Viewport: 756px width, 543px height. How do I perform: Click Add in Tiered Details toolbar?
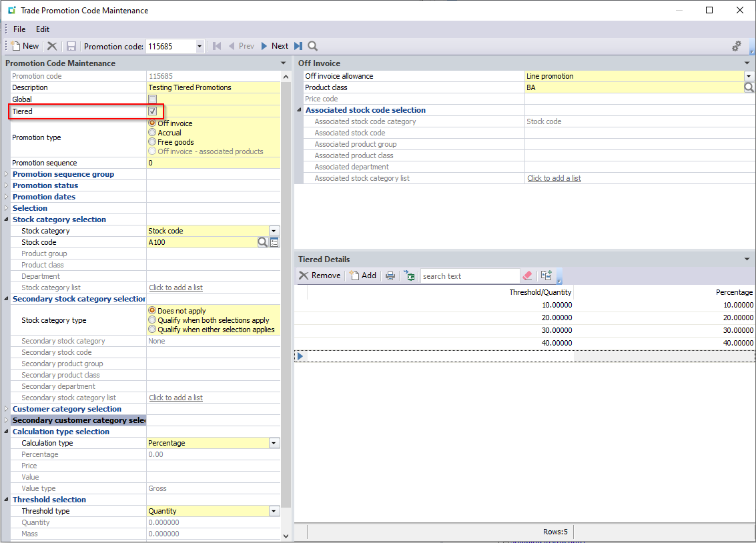363,276
